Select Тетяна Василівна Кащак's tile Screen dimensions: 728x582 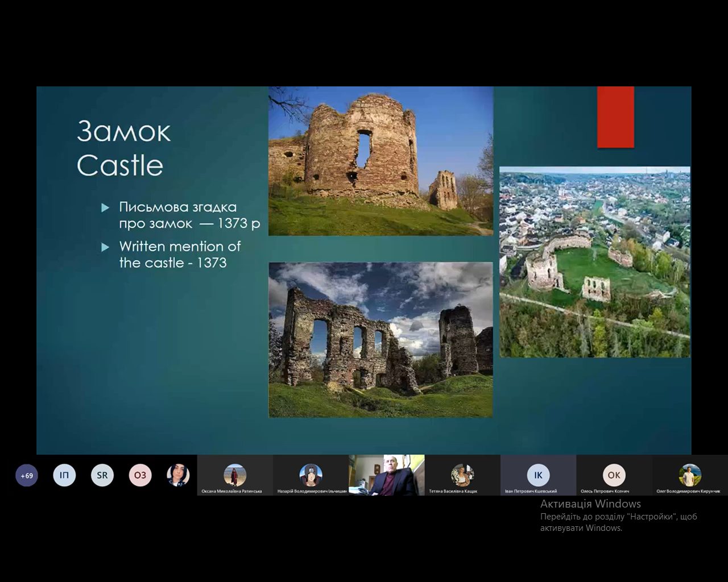coord(462,476)
